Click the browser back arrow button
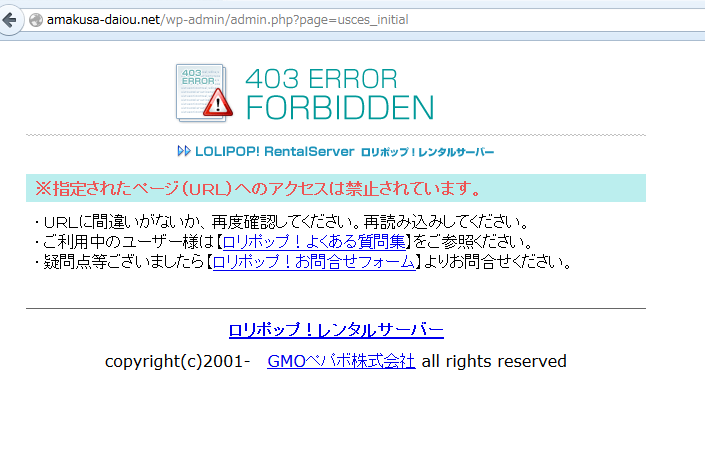This screenshot has height=449, width=705. pyautogui.click(x=9, y=19)
